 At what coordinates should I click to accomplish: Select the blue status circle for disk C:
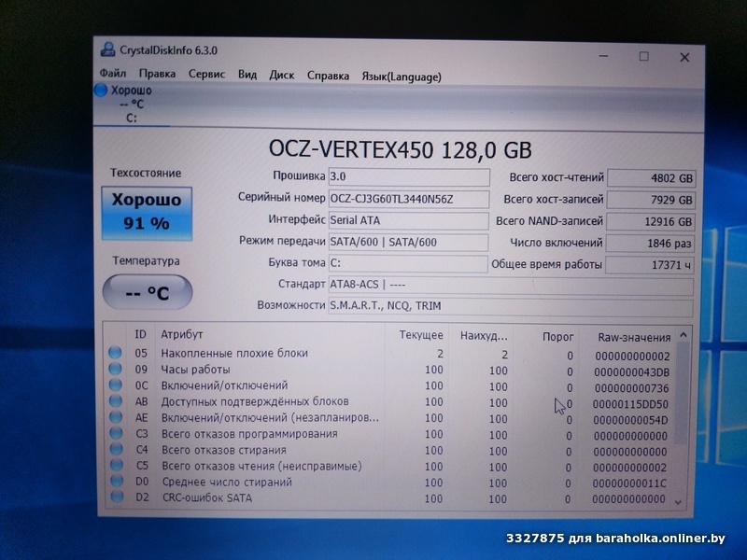[x=101, y=90]
